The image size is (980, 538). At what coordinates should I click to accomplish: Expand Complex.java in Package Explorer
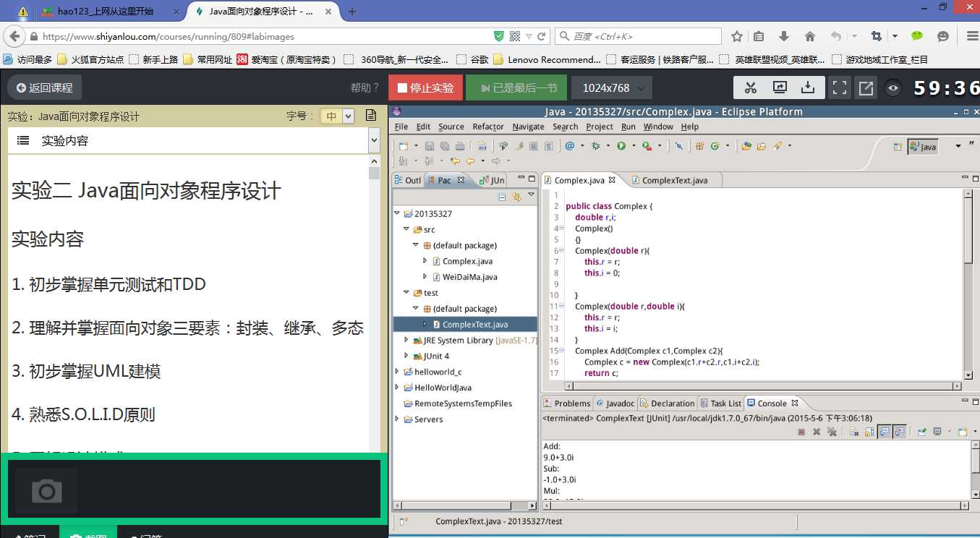[x=425, y=261]
